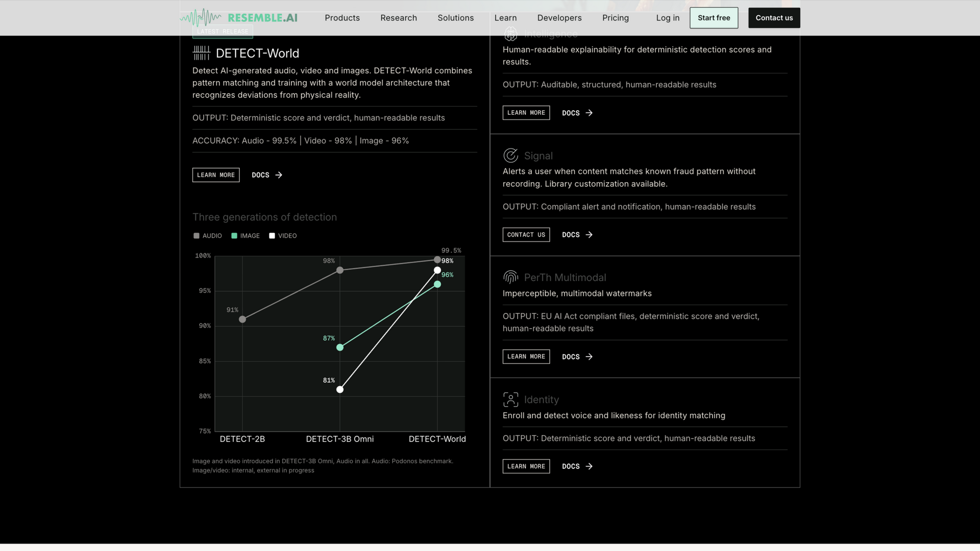Click the arrow next to DETECT-World Docs
980x551 pixels.
[279, 175]
